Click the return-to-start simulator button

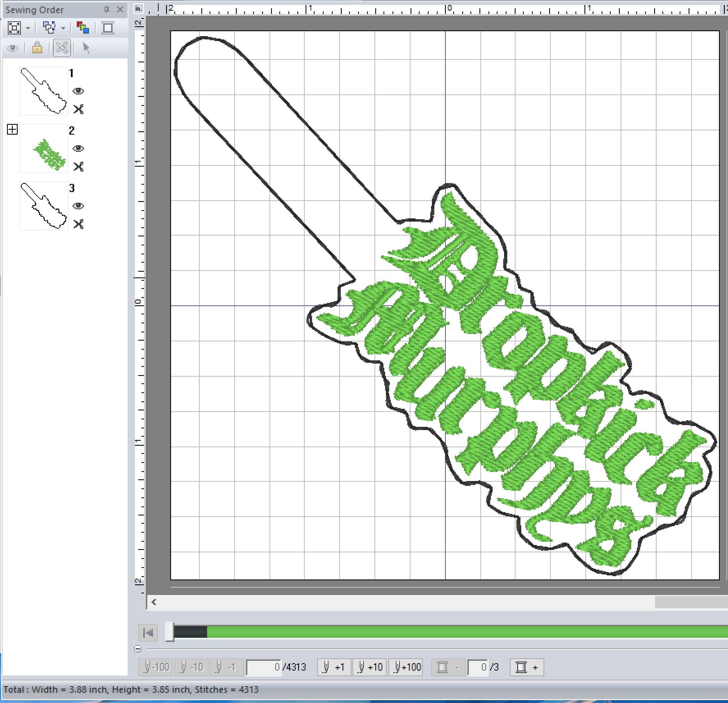pos(148,632)
